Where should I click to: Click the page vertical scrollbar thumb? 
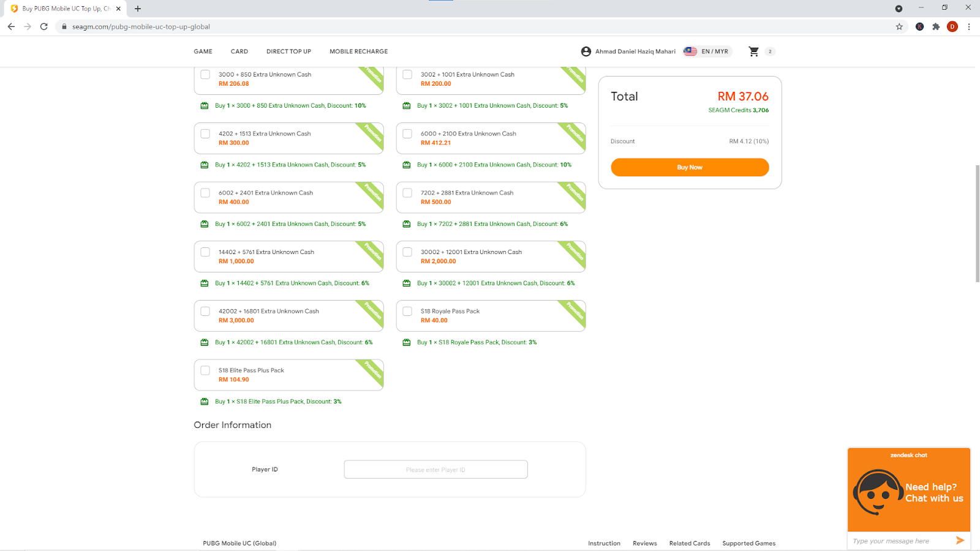coord(978,223)
